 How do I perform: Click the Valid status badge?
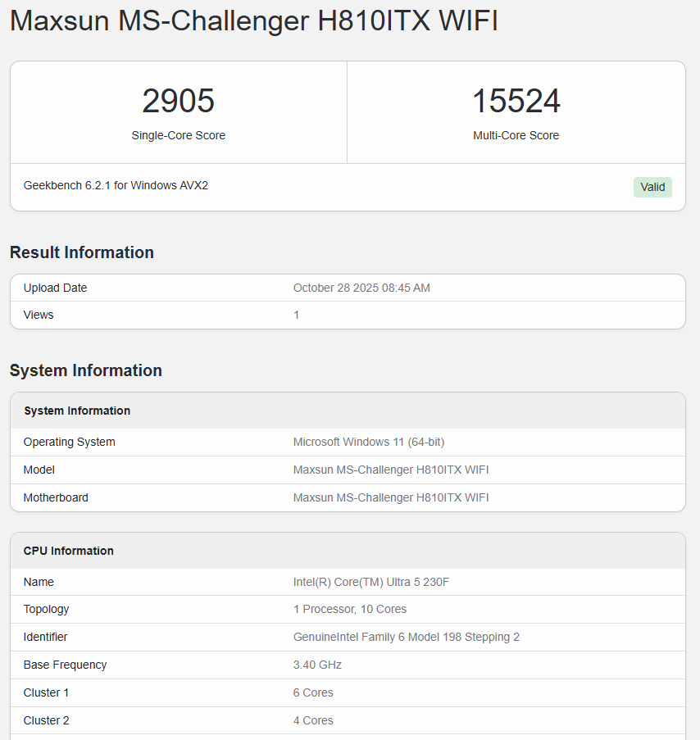point(652,187)
